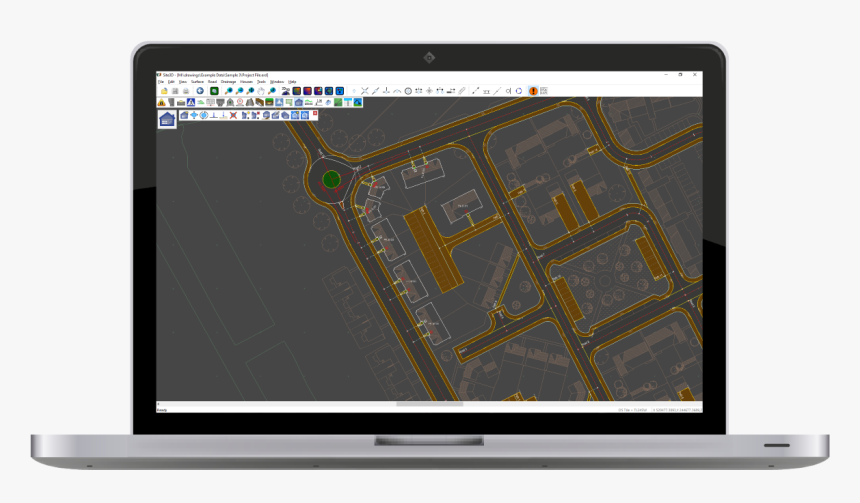
Task: Select the pan hand tool
Action: [x=261, y=91]
